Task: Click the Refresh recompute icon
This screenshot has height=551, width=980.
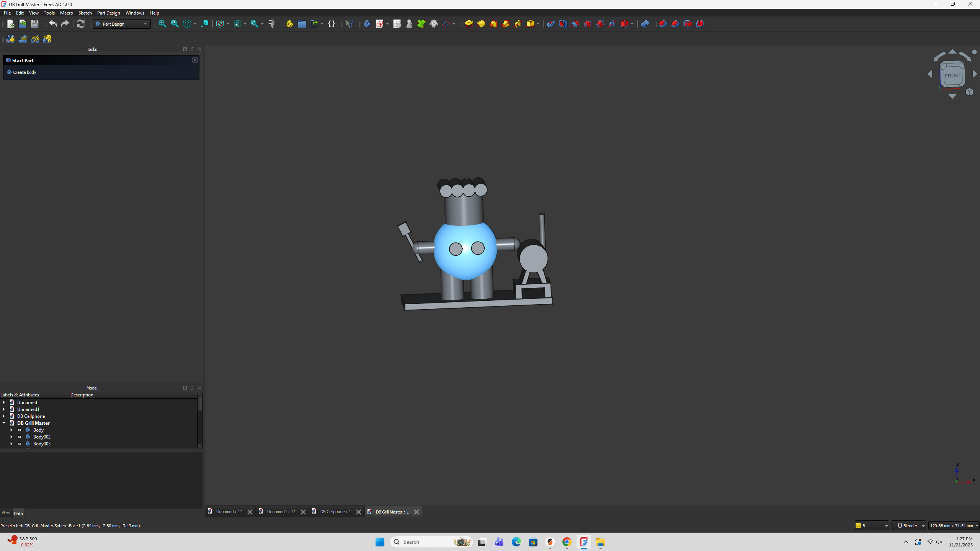Action: coord(80,24)
